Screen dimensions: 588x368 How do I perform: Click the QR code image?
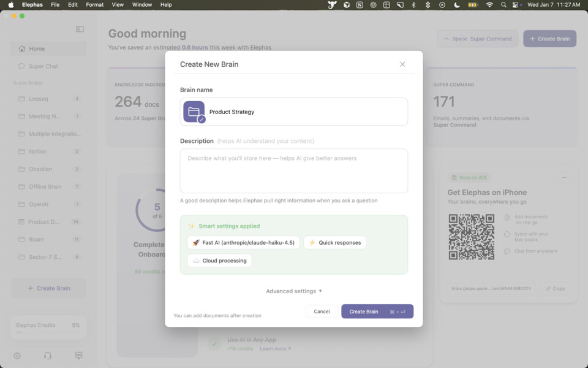point(472,237)
